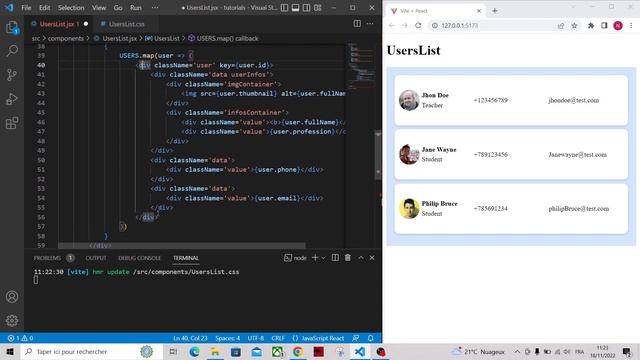This screenshot has height=360, width=640.
Task: Open the Go menu
Action: [118, 7]
